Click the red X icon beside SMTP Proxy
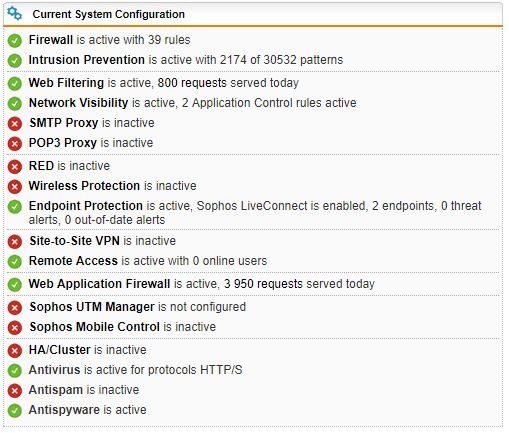This screenshot has width=509, height=433. point(15,124)
